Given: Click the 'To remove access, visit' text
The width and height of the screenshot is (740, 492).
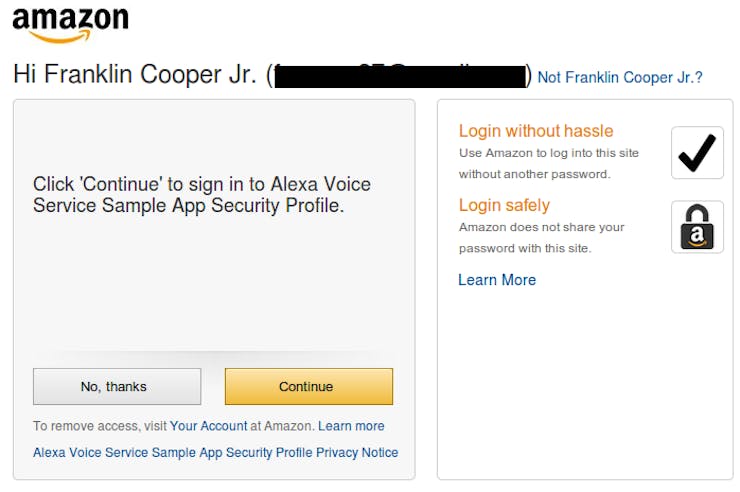Looking at the screenshot, I should click(100, 426).
